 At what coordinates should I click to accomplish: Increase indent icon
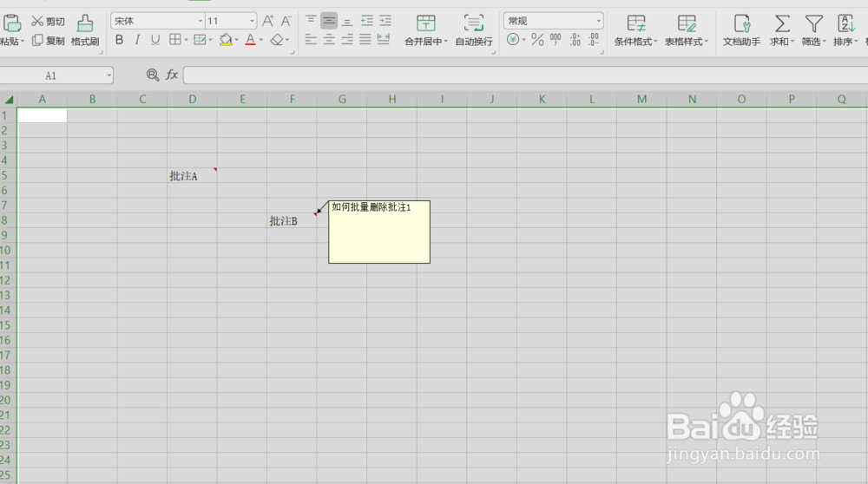(x=385, y=21)
